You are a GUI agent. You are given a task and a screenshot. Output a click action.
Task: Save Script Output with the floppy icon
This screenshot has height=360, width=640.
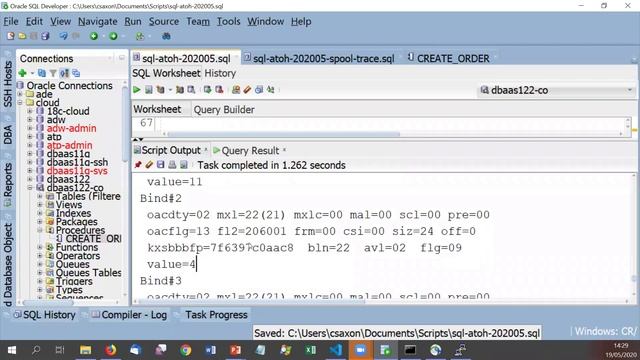point(160,165)
